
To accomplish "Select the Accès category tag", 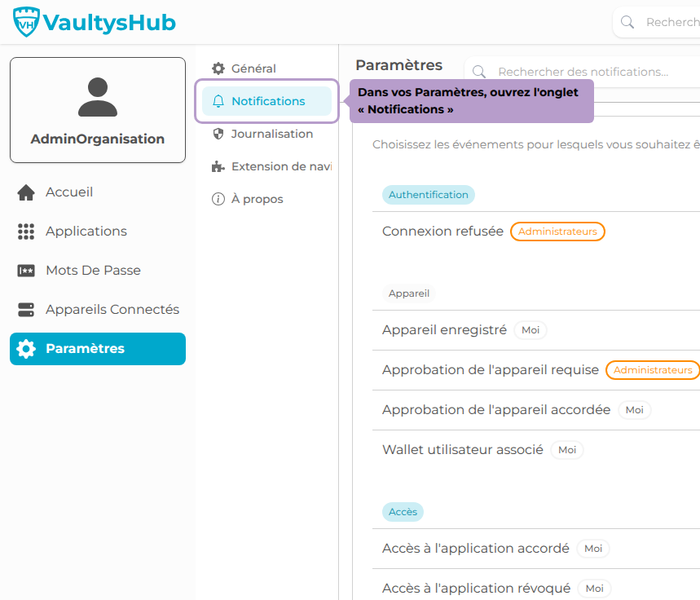I will coord(403,512).
